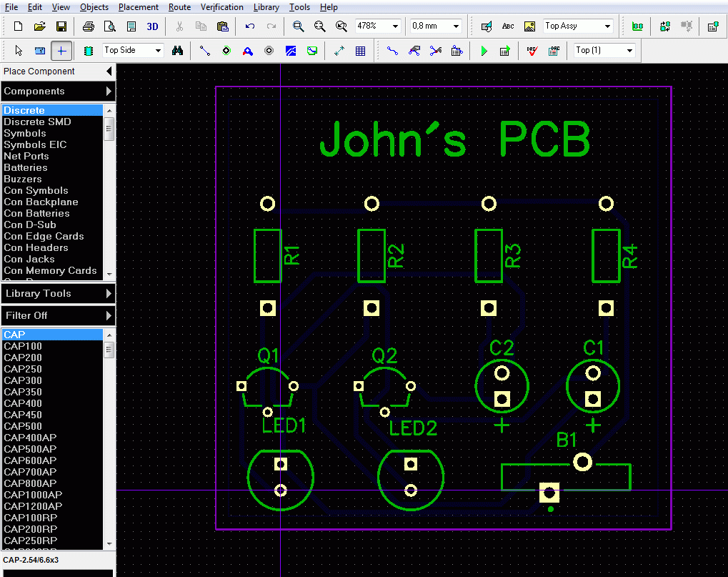Select the place text ABC tool

coord(508,26)
